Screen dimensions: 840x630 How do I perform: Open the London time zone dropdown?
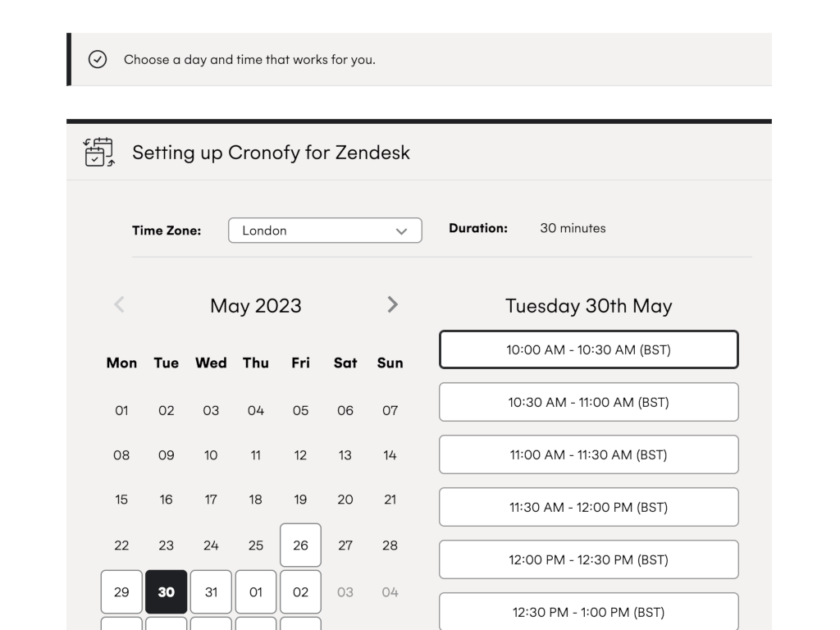point(324,231)
